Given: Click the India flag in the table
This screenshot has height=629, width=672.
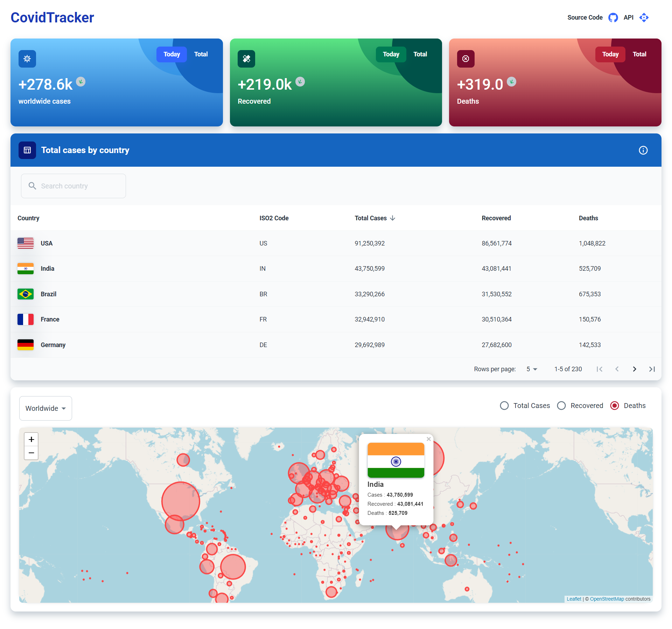Looking at the screenshot, I should (26, 269).
